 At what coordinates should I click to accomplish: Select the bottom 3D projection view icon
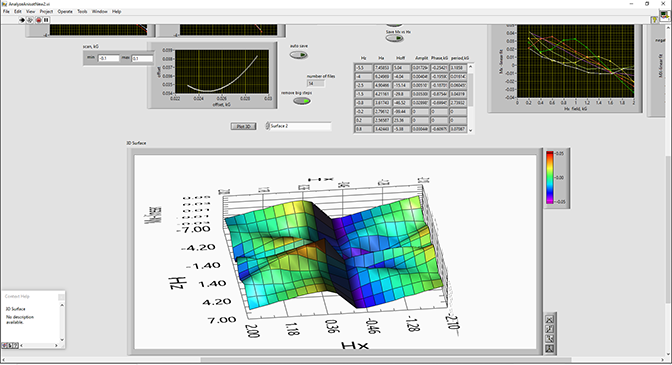pyautogui.click(x=550, y=349)
